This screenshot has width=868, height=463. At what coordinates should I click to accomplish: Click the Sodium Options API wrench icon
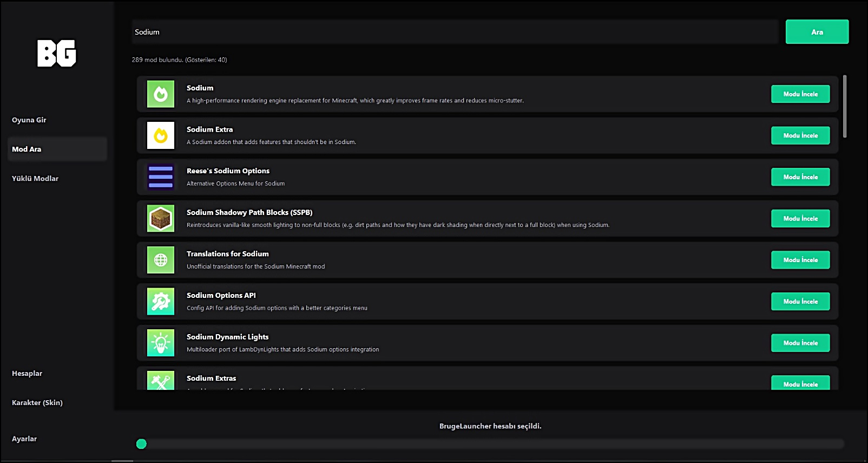(x=161, y=302)
